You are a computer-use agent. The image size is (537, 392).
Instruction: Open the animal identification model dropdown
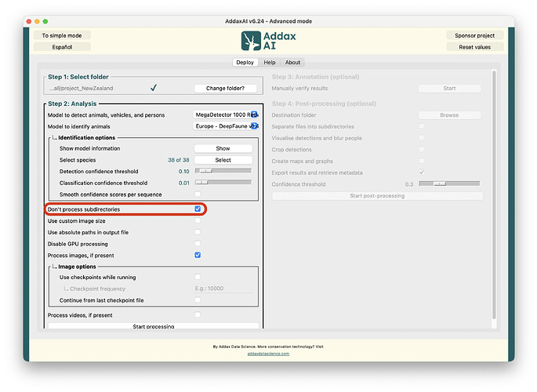point(226,125)
